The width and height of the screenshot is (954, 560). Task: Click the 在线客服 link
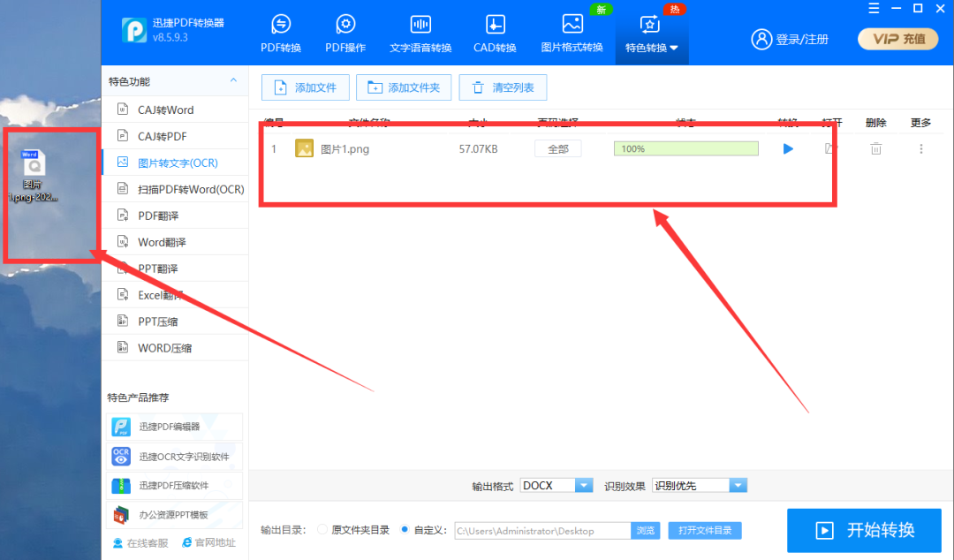tap(141, 543)
